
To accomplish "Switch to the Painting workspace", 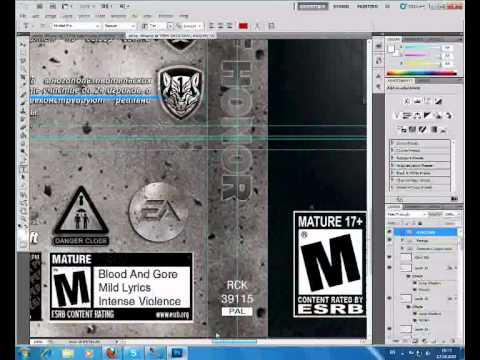I will [367, 6].
